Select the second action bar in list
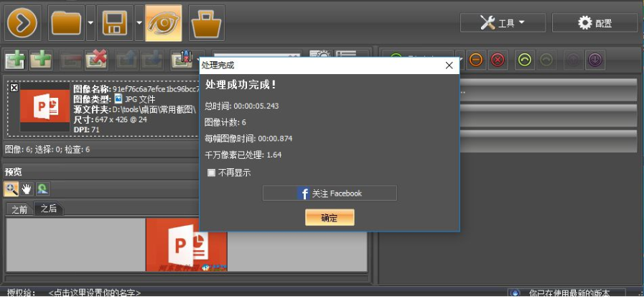Image resolution: width=644 pixels, height=297 pixels. (548, 115)
